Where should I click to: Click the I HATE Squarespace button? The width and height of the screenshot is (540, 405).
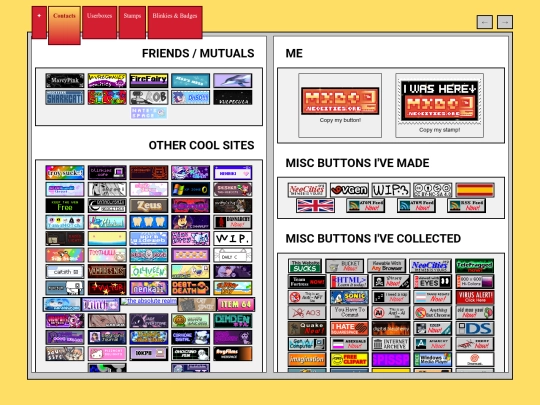coord(349,329)
